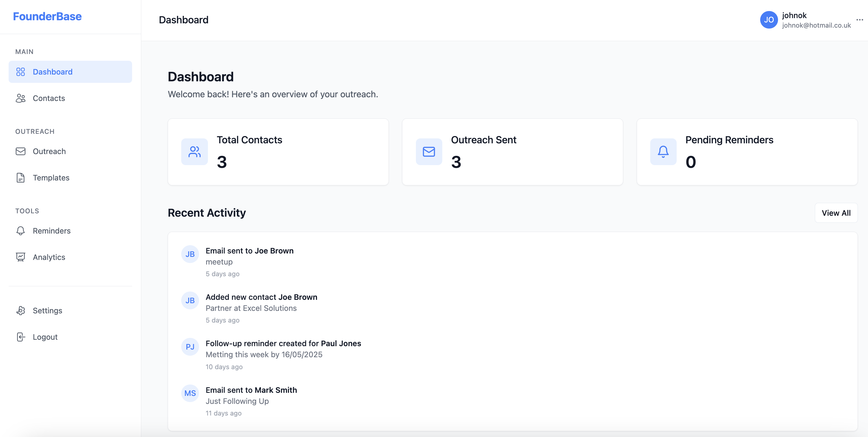Open Email sent to Mark Smith activity
Image resolution: width=868 pixels, height=437 pixels.
[x=251, y=390]
